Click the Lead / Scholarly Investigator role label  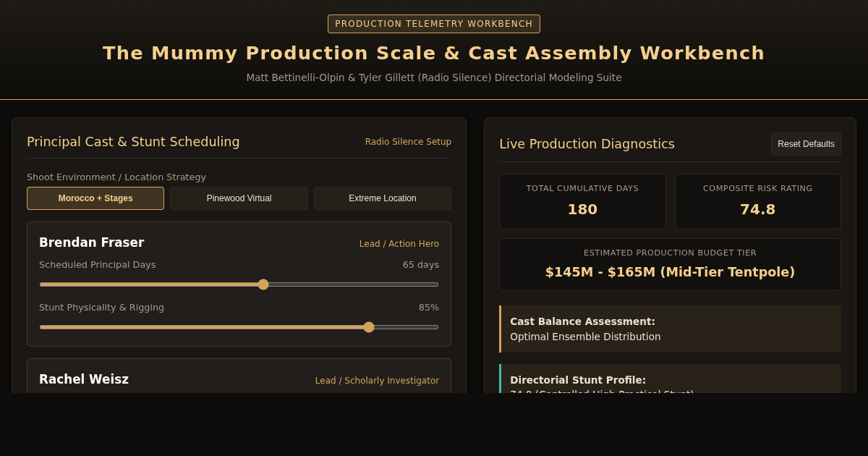[377, 381]
